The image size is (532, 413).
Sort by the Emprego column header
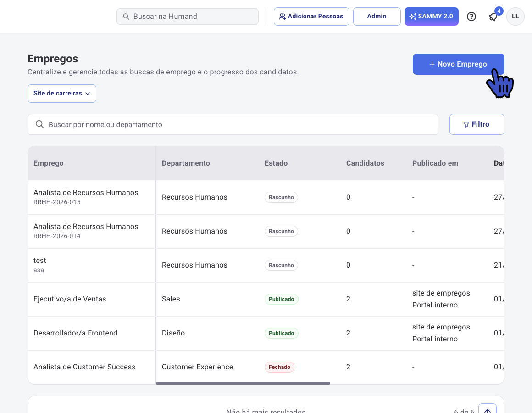49,163
